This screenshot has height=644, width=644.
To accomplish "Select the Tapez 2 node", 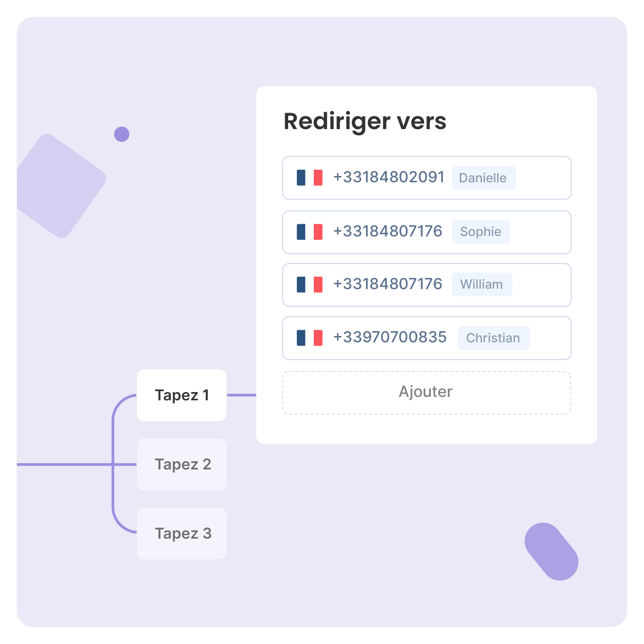I will point(182,464).
